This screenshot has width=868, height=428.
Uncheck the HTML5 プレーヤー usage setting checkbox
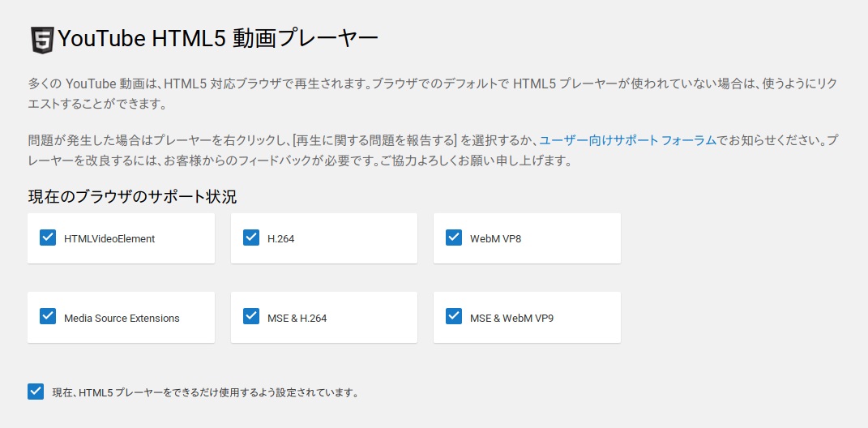coord(36,392)
